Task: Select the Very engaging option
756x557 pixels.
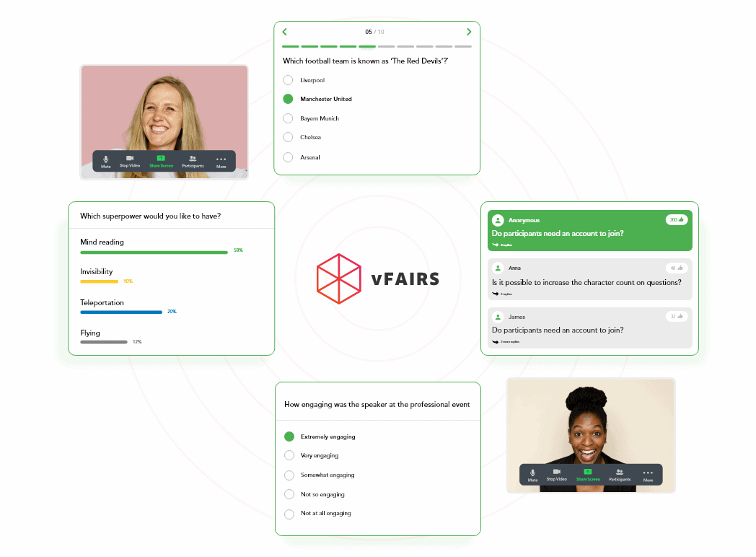Action: pos(289,455)
